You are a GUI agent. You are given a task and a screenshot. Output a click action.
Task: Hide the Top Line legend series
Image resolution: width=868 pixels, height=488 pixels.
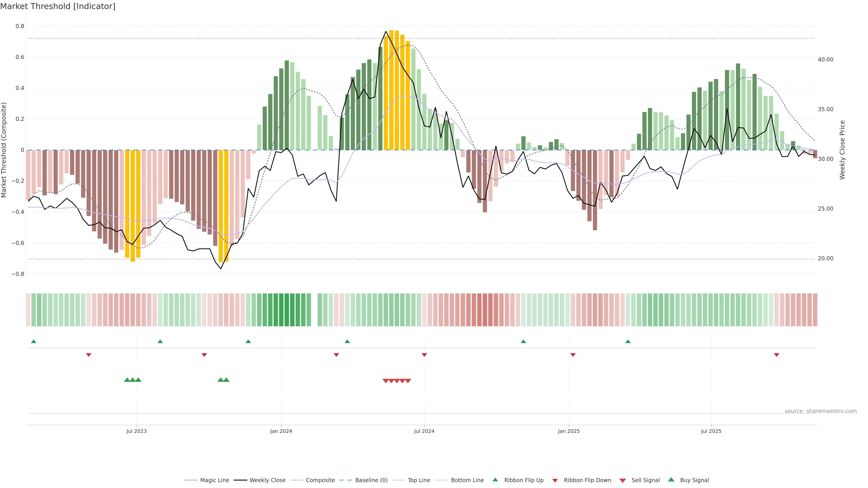419,480
